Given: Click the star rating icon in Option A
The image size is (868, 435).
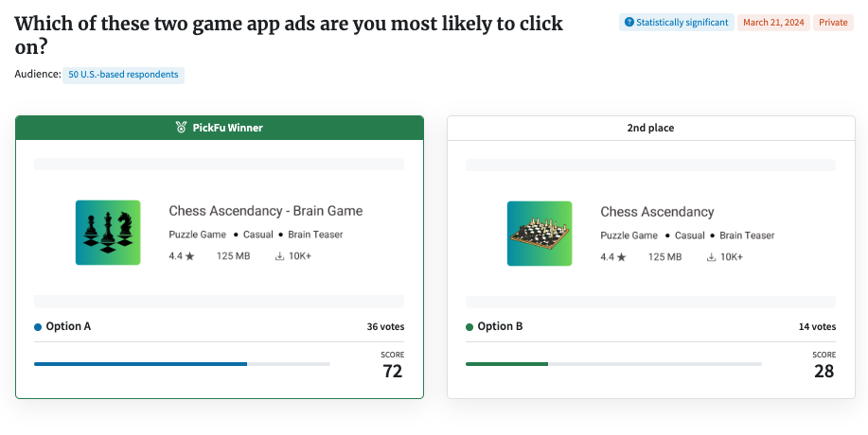Looking at the screenshot, I should pos(189,256).
